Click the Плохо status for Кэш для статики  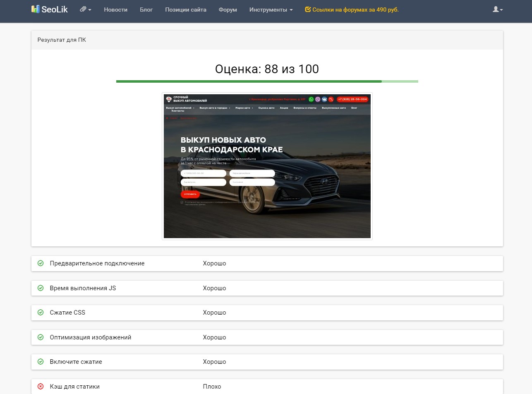212,387
